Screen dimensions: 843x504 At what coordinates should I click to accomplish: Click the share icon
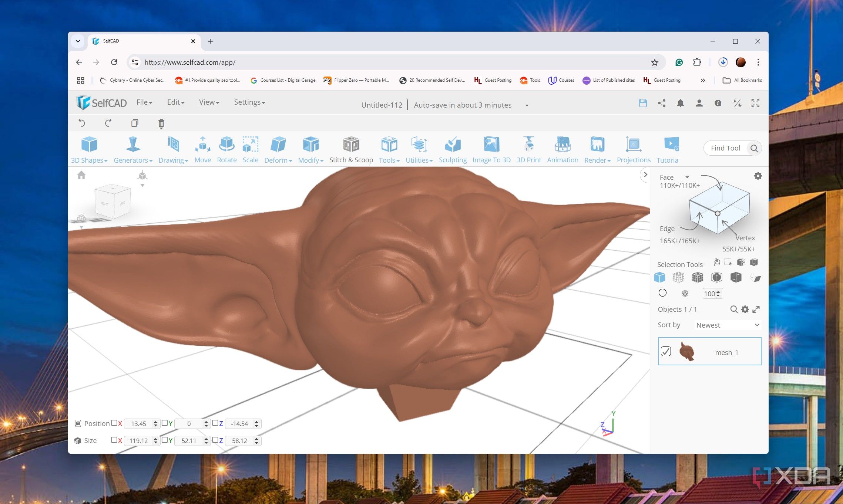coord(662,103)
